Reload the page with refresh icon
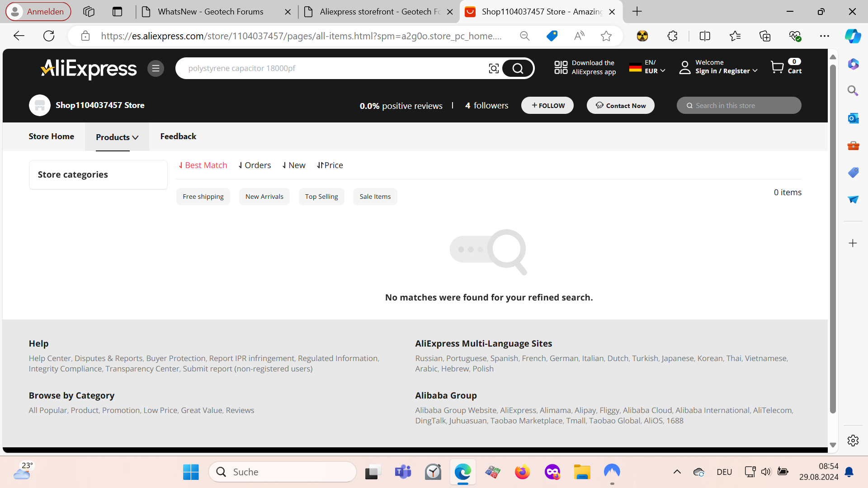The image size is (868, 488). coord(49,36)
